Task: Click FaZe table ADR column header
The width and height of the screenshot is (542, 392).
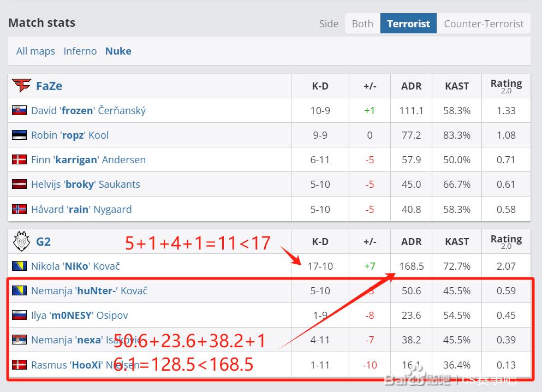Action: coord(412,86)
